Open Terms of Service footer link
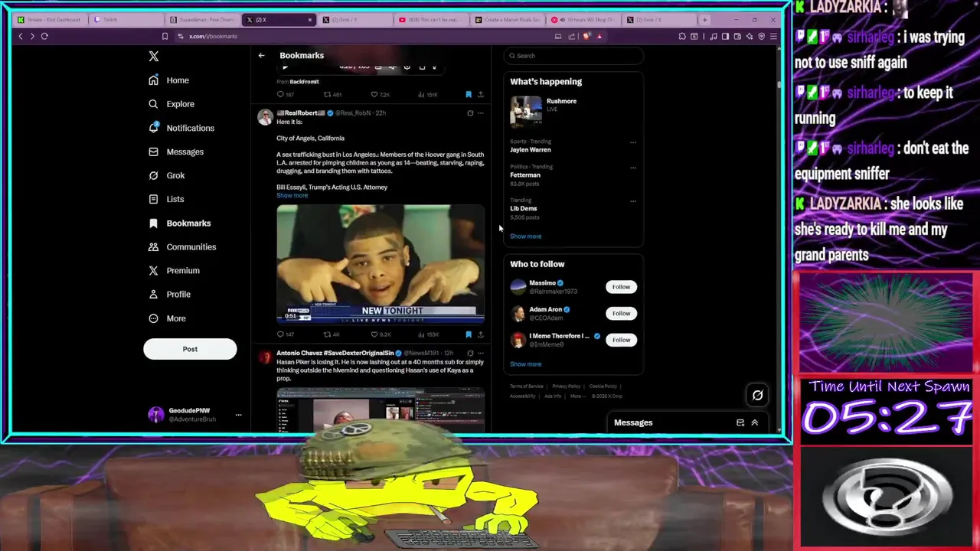The width and height of the screenshot is (980, 551). coord(527,386)
